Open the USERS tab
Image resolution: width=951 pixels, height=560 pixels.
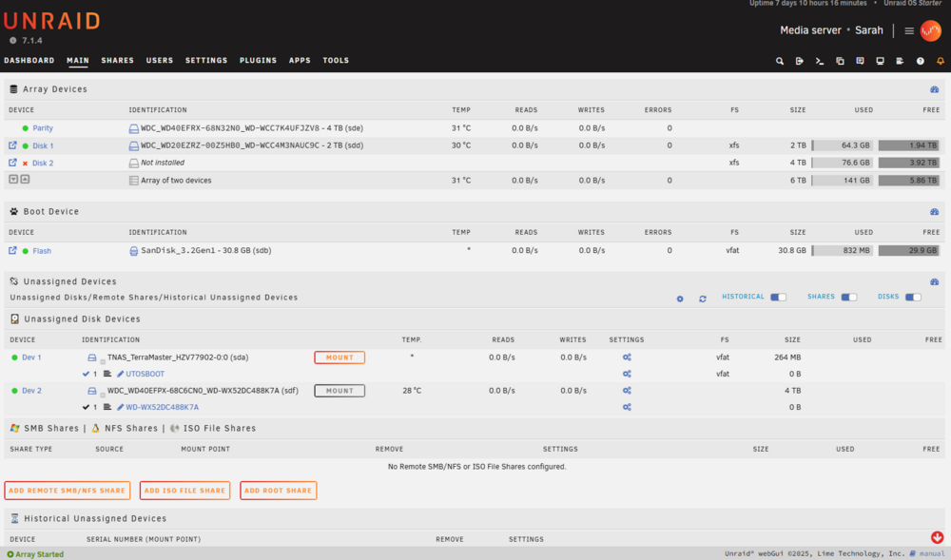160,61
